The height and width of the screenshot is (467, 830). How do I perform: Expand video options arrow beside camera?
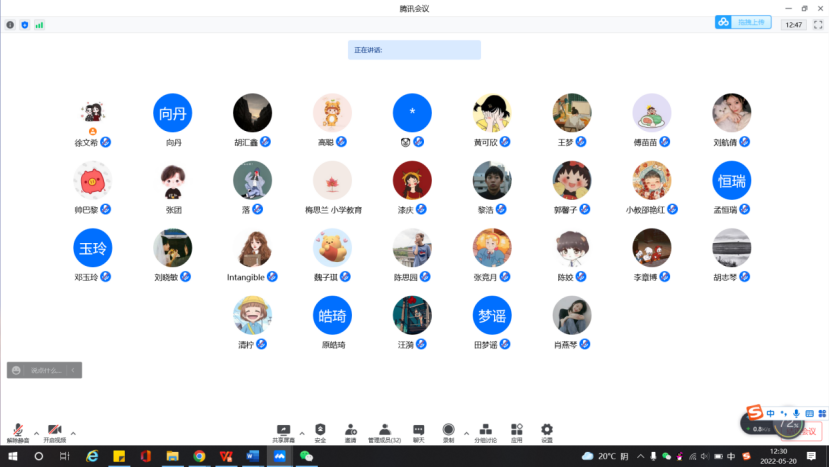(x=73, y=433)
